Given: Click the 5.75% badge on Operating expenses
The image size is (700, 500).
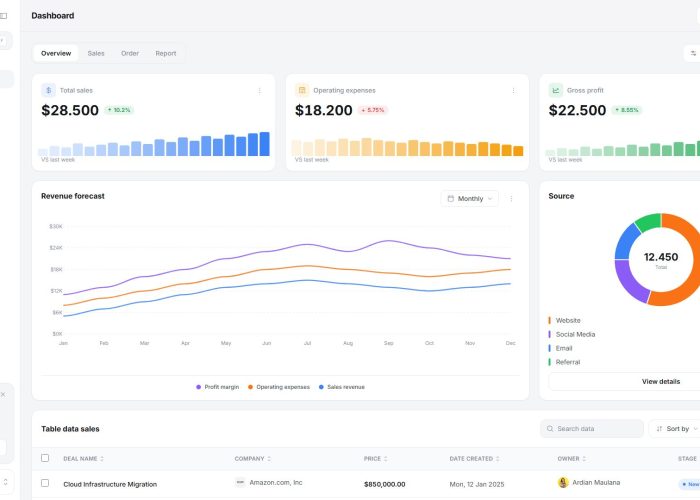Looking at the screenshot, I should (373, 110).
